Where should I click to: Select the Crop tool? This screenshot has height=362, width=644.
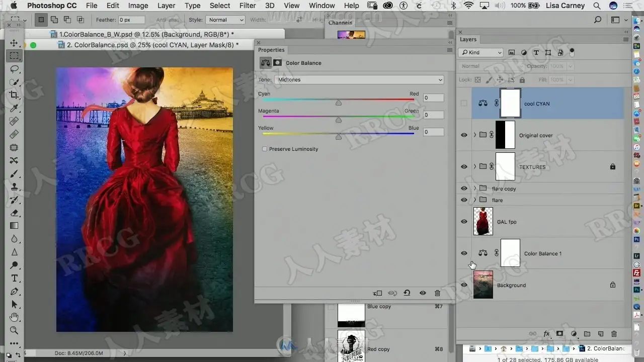tap(14, 95)
